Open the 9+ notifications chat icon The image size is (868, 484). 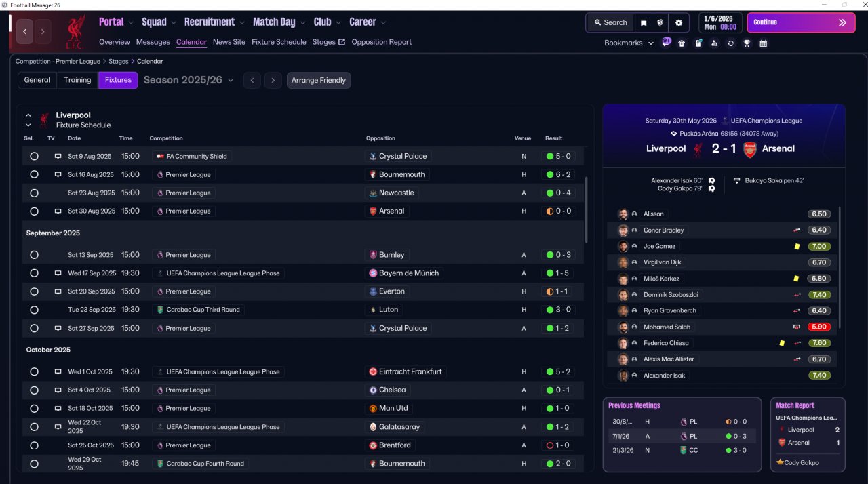(666, 42)
